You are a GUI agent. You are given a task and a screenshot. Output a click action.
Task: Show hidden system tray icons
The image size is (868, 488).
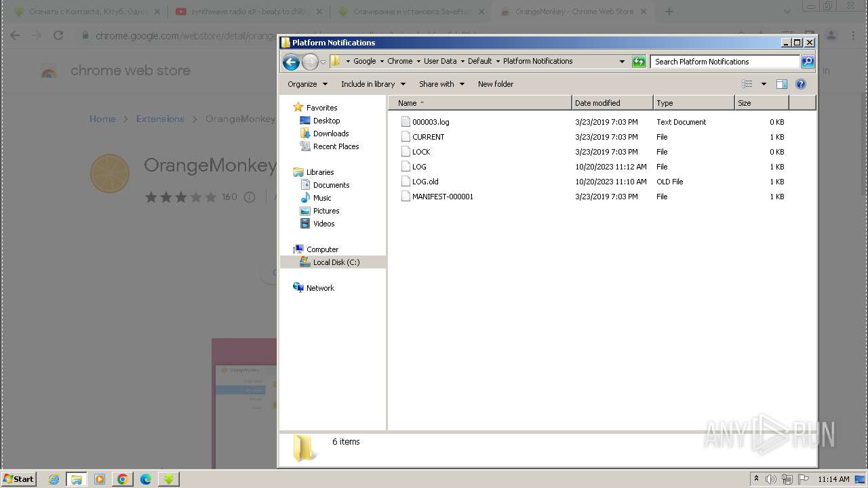pos(756,479)
